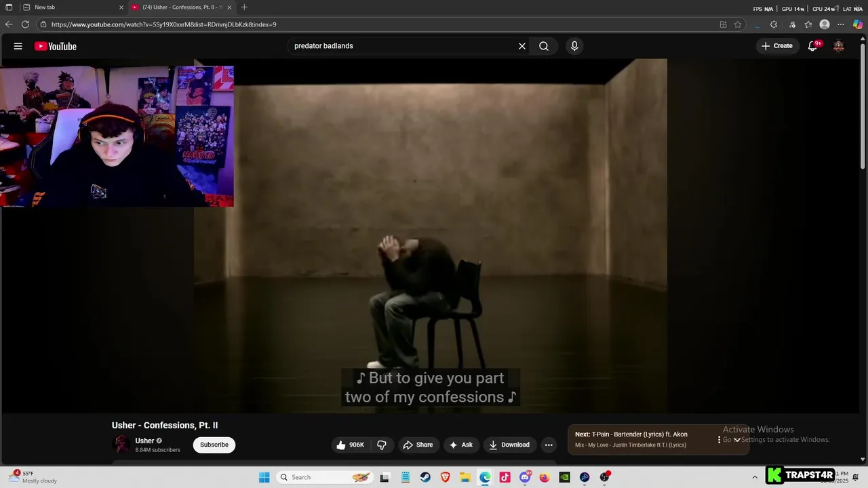Screen dimensions: 868x488
Task: Open browser extensions puzzle icon
Action: [x=774, y=24]
